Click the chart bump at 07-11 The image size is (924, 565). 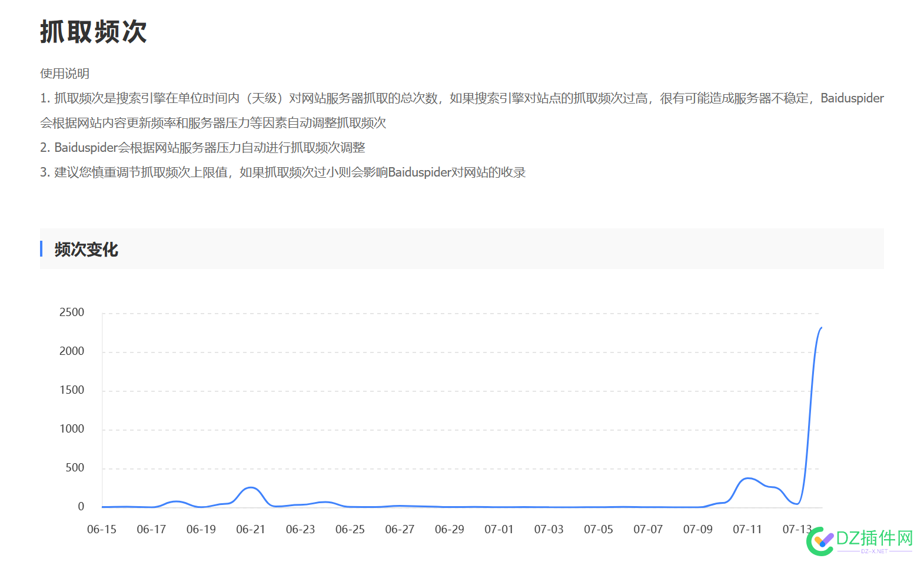[747, 478]
